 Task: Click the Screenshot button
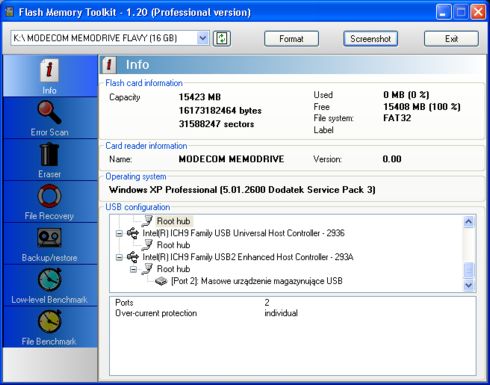coord(370,39)
